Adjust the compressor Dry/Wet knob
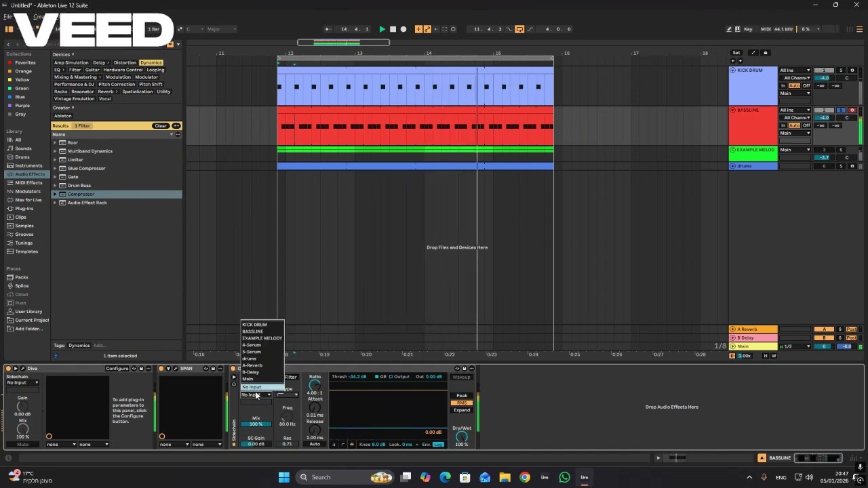This screenshot has height=488, width=868. point(462,437)
